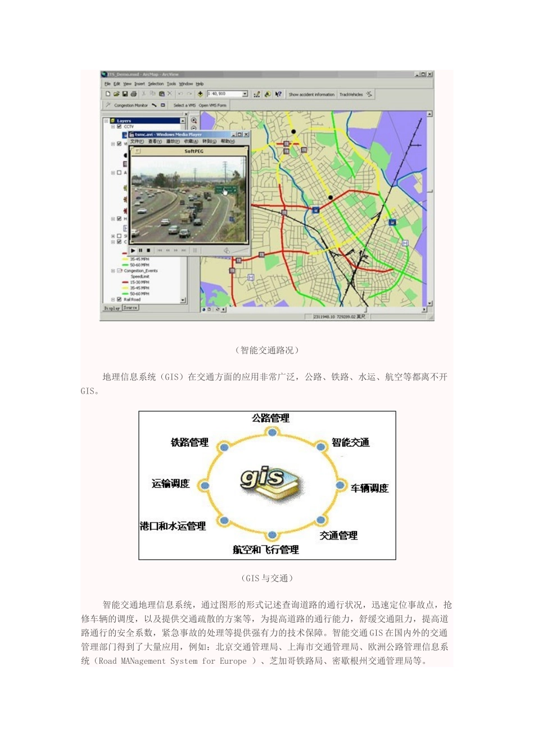Screen dimensions: 534x756
Task: Switch to the Source tab
Action: pyautogui.click(x=130, y=308)
